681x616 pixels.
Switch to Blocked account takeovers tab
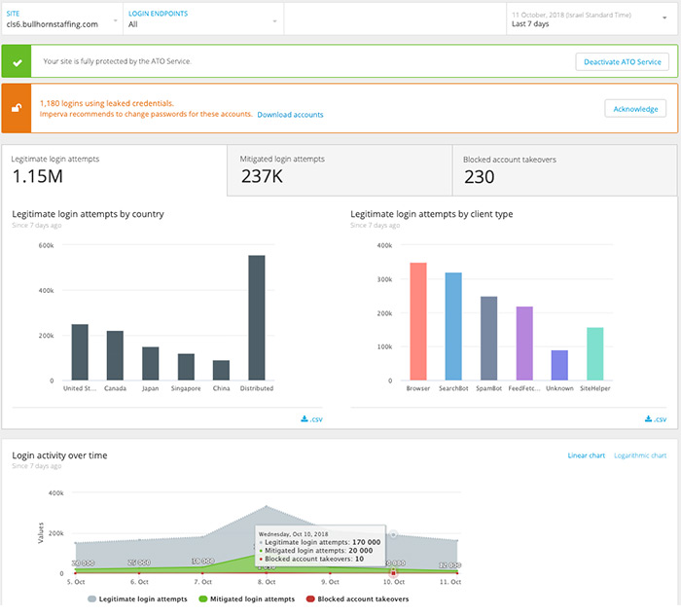[565, 170]
